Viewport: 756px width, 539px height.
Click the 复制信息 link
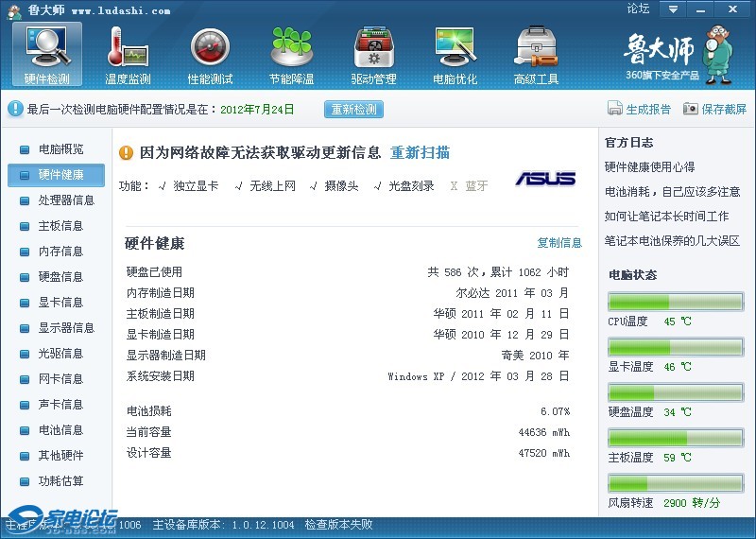pyautogui.click(x=559, y=243)
